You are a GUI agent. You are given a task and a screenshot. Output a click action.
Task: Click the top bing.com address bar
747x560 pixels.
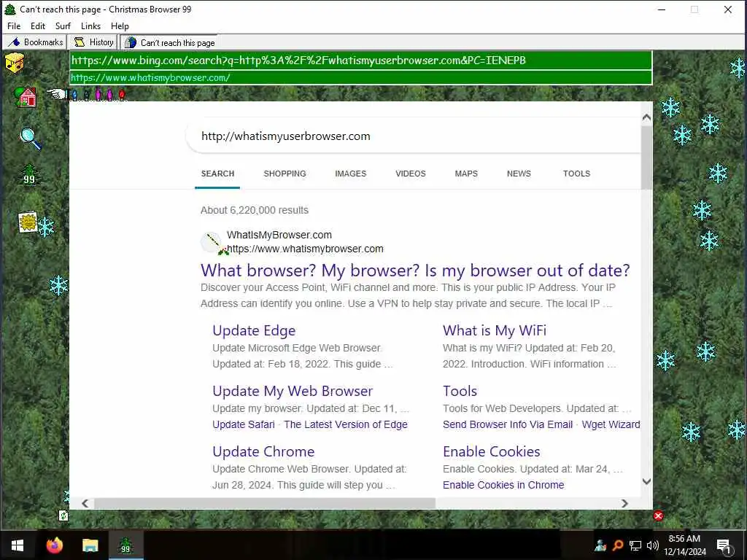click(360, 61)
